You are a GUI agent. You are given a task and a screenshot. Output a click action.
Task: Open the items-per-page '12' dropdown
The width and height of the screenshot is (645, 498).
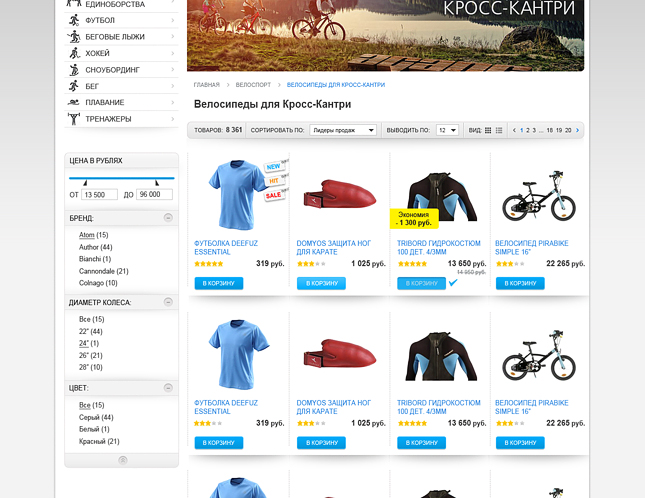click(x=447, y=130)
